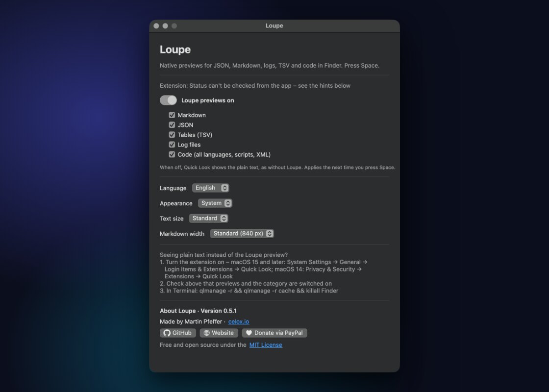Click the 'Made by Martin Pfeffer' text
Viewport: 549px width, 392px height.
(191, 321)
